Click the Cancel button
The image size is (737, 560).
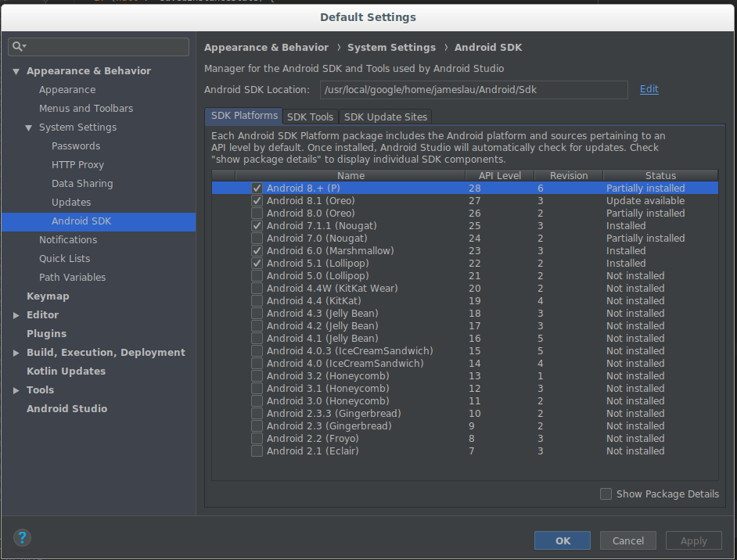(x=627, y=540)
